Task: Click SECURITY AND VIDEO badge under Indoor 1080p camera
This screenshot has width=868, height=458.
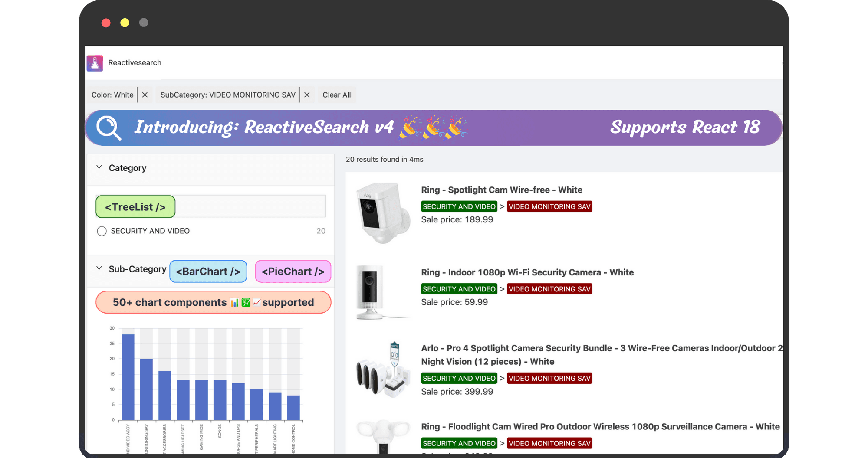Action: pos(459,289)
